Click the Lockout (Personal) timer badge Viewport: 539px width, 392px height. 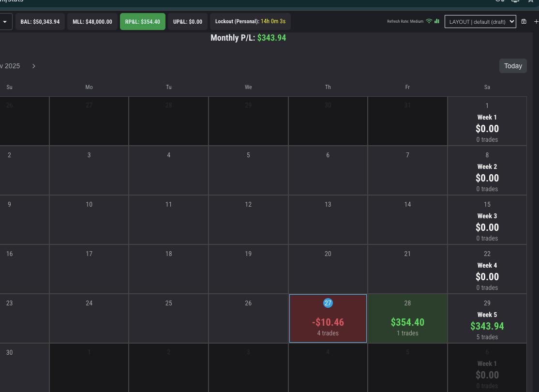pyautogui.click(x=250, y=22)
